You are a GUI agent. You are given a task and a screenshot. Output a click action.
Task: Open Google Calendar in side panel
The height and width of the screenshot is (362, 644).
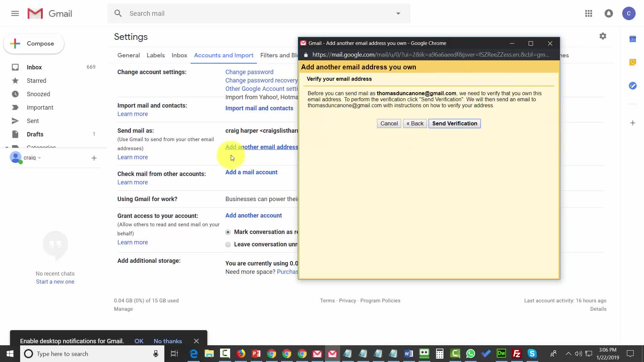[633, 39]
